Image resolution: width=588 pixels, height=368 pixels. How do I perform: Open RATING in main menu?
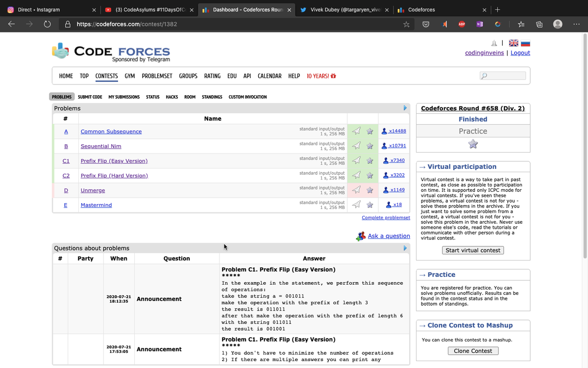pos(212,76)
